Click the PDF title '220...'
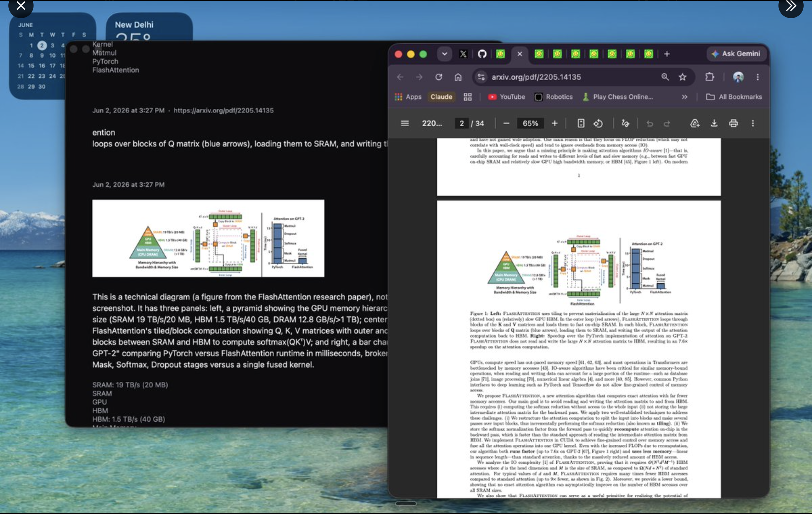This screenshot has height=514, width=812. 432,123
